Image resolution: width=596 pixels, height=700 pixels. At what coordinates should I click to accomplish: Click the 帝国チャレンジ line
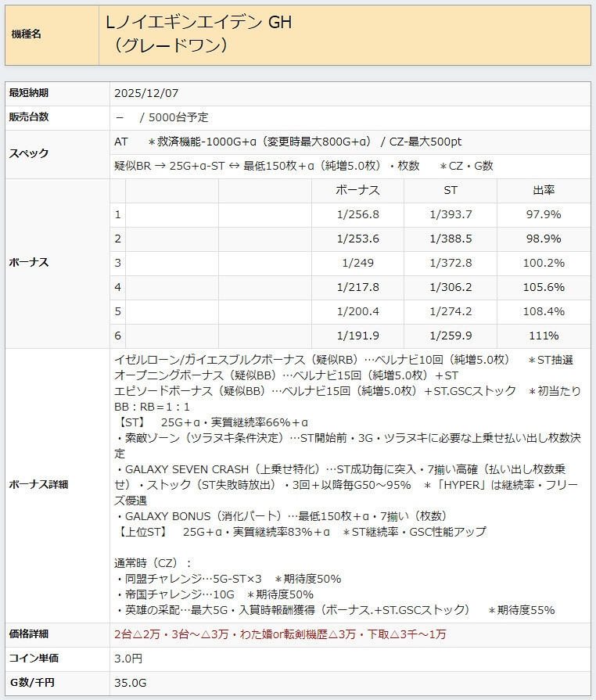[214, 594]
